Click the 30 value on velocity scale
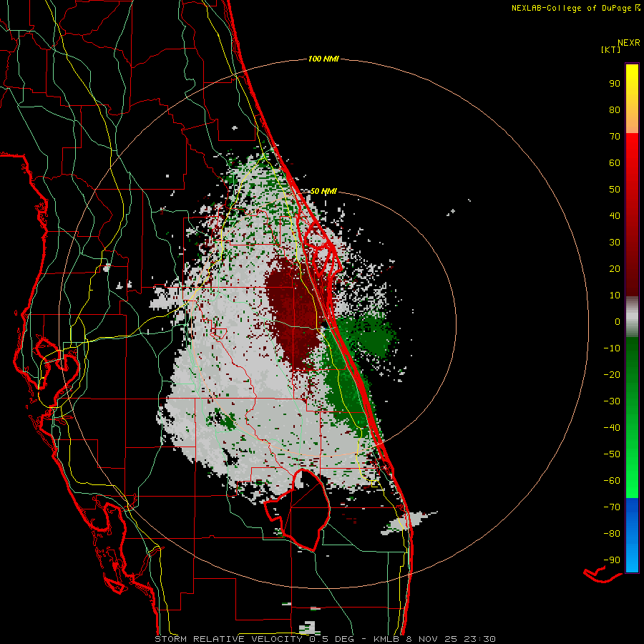The height and width of the screenshot is (644, 644). (615, 243)
